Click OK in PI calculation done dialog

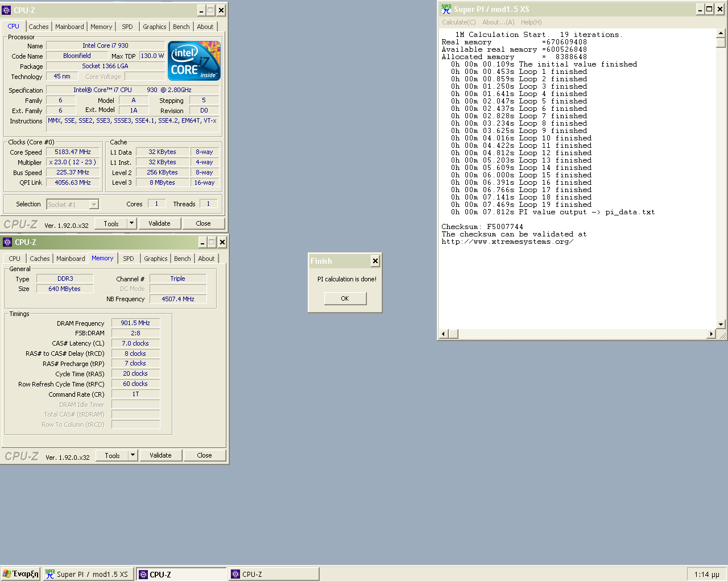tap(345, 298)
